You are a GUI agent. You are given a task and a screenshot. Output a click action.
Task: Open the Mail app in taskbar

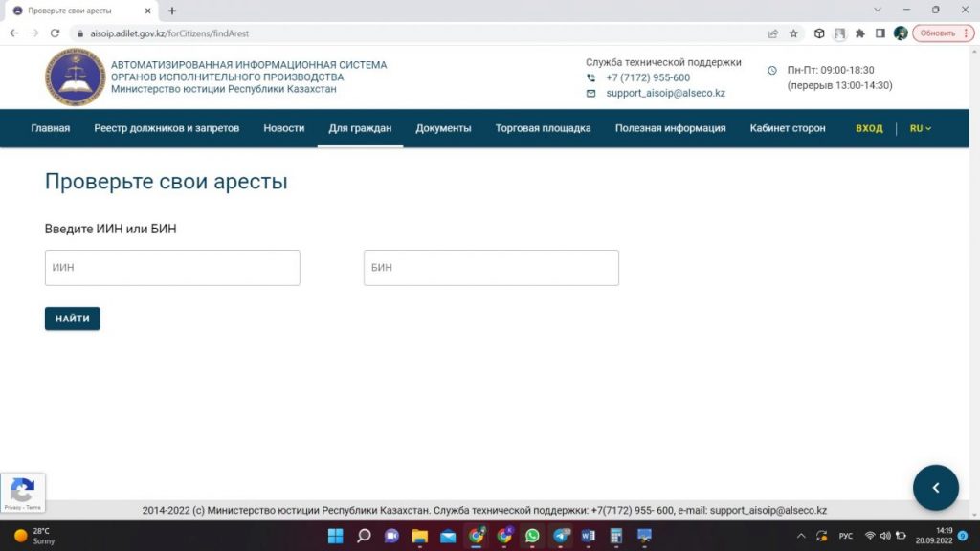point(448,536)
